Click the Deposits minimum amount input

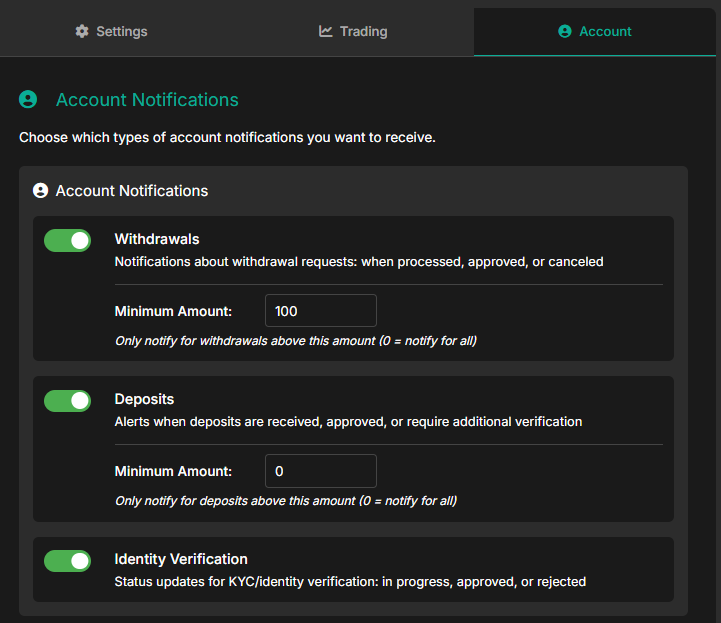point(320,471)
